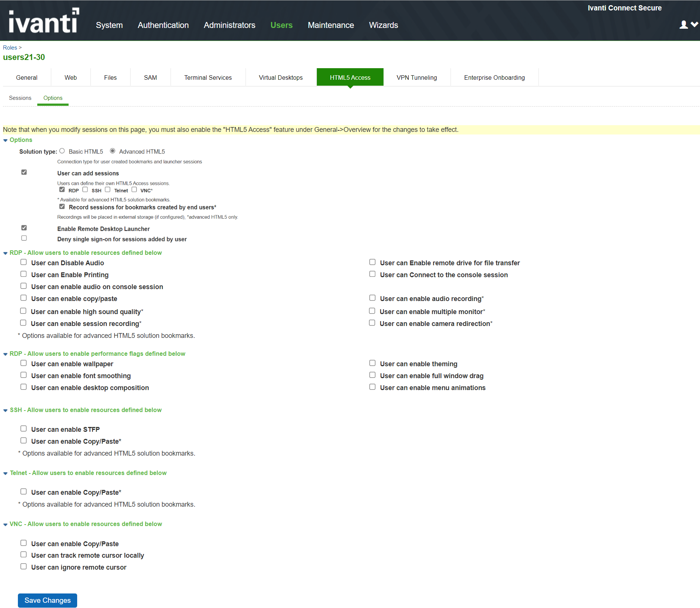Collapse the VNC resources section

[x=6, y=525]
